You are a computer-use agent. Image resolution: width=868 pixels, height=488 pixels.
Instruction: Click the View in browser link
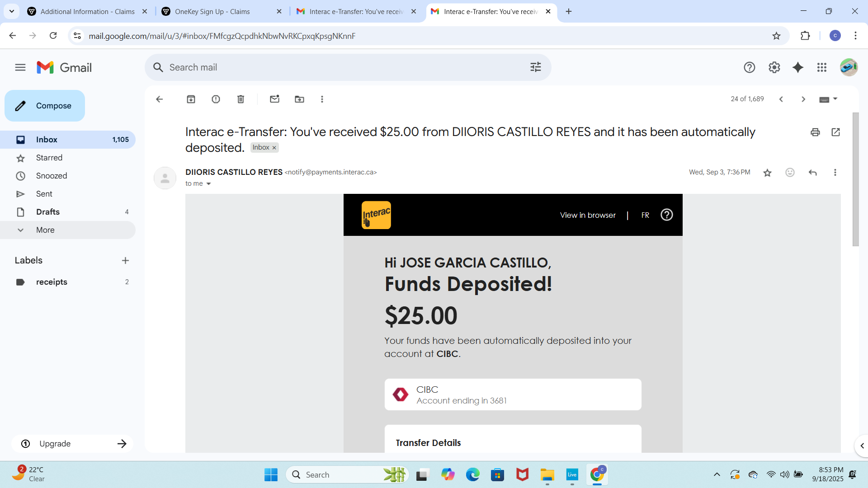pos(588,215)
